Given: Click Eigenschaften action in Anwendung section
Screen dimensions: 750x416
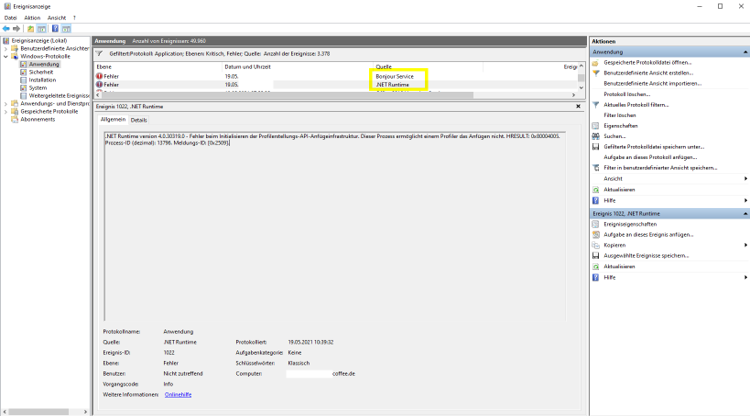Looking at the screenshot, I should (620, 126).
